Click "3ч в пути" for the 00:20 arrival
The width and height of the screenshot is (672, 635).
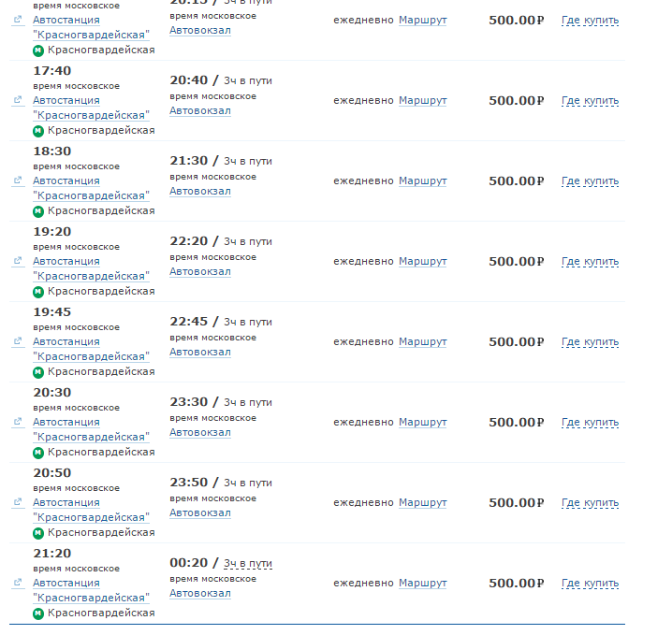pos(247,563)
